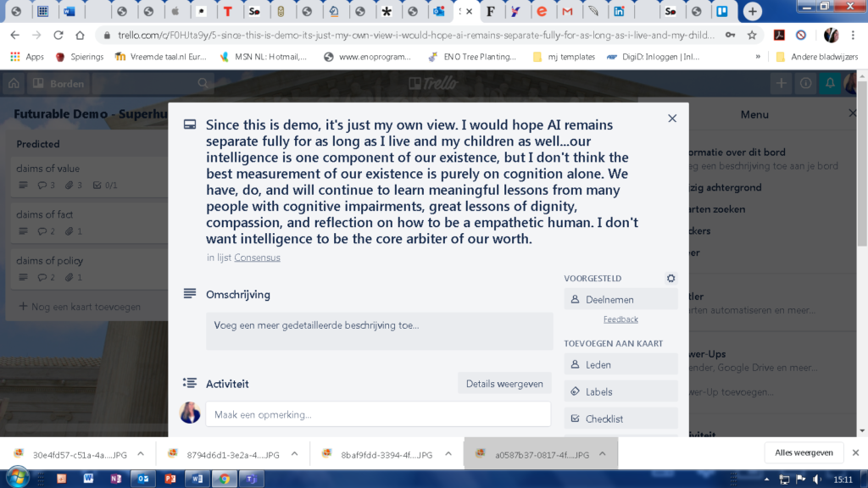Open PowerPoint from the taskbar
The height and width of the screenshot is (488, 868).
tap(170, 479)
